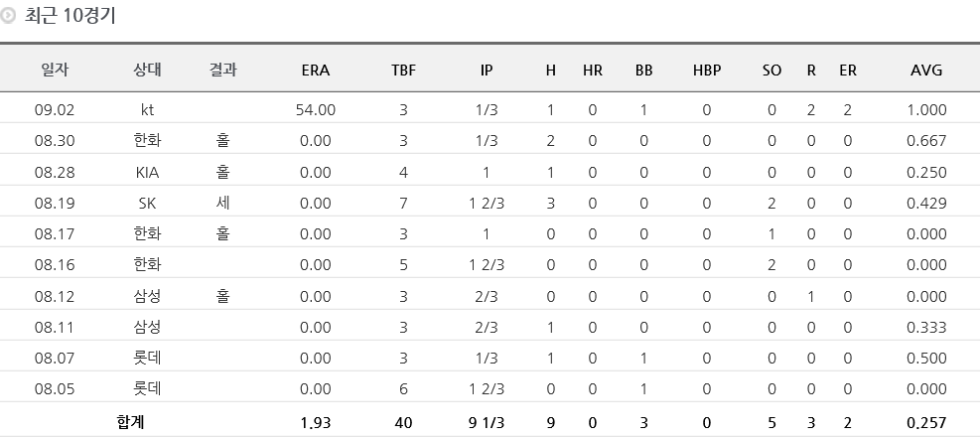Click the circular arrow icon beside 최근 10경기

tap(9, 17)
